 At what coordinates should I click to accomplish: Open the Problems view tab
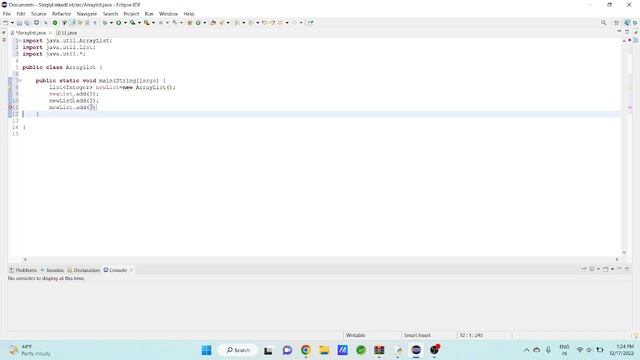click(23, 270)
